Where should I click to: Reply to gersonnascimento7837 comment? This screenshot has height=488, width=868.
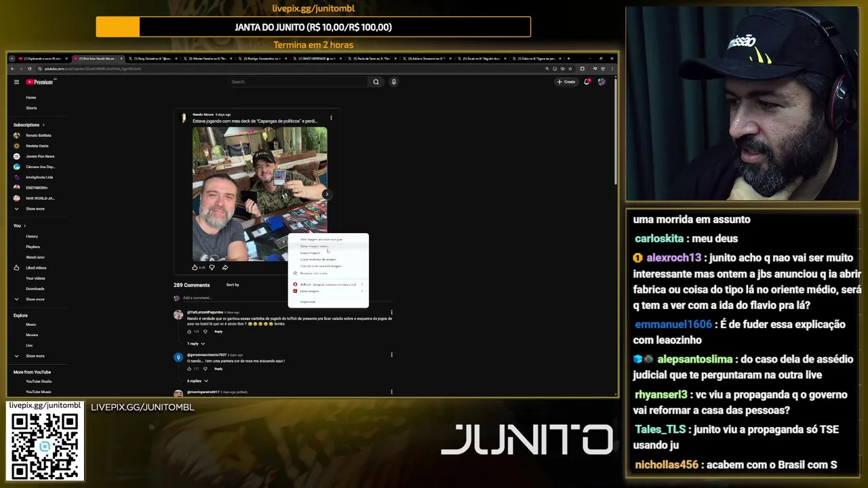[x=218, y=369]
